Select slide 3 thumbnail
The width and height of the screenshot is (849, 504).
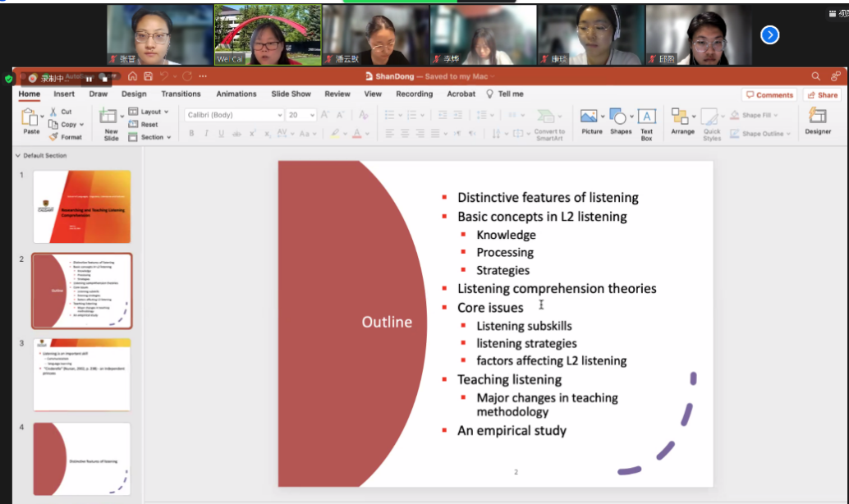(81, 373)
